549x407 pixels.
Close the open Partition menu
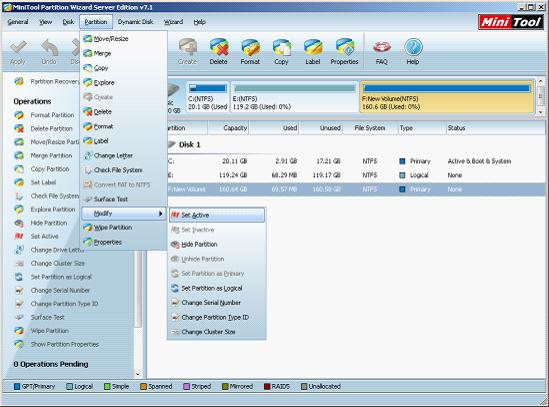[x=96, y=22]
